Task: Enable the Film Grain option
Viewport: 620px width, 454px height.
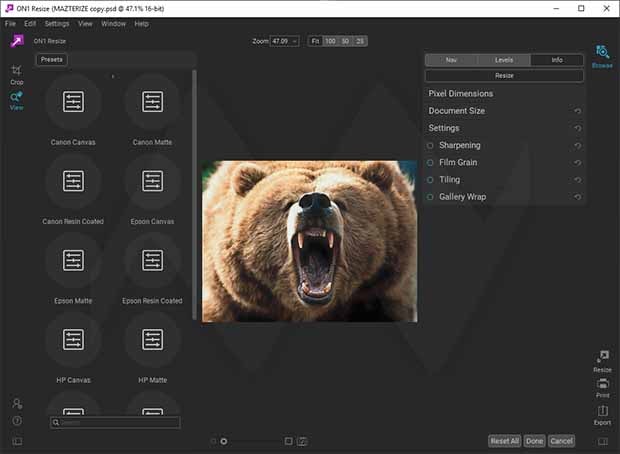Action: (x=430, y=163)
